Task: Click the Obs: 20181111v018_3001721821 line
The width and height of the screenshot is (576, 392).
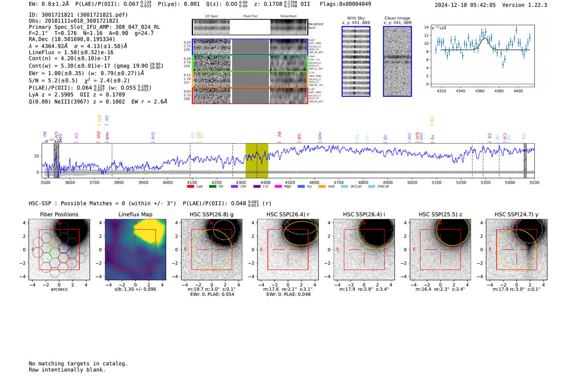Action: [x=74, y=21]
